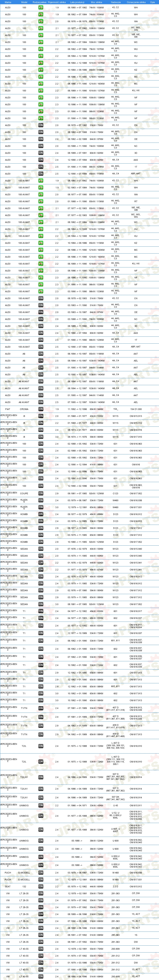159x980 pixels.
Task: Click the Marka column header
Action: (x=8, y=2)
